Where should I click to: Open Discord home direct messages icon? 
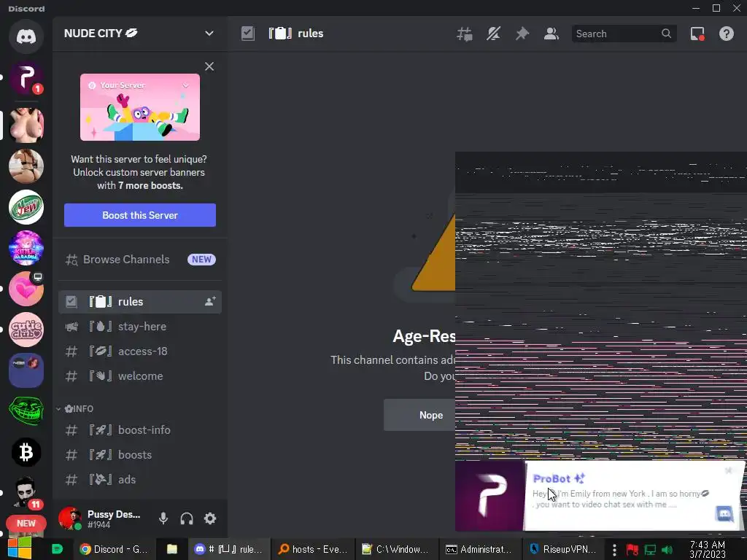tap(26, 36)
